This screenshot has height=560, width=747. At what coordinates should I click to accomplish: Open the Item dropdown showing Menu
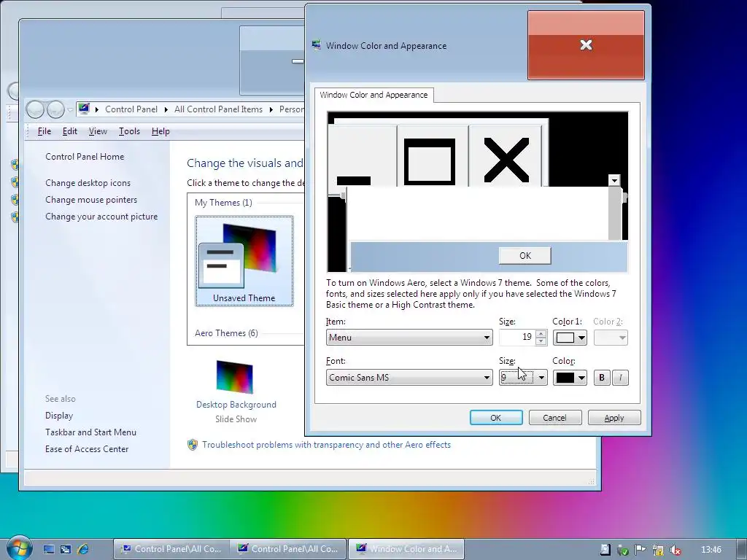click(409, 337)
